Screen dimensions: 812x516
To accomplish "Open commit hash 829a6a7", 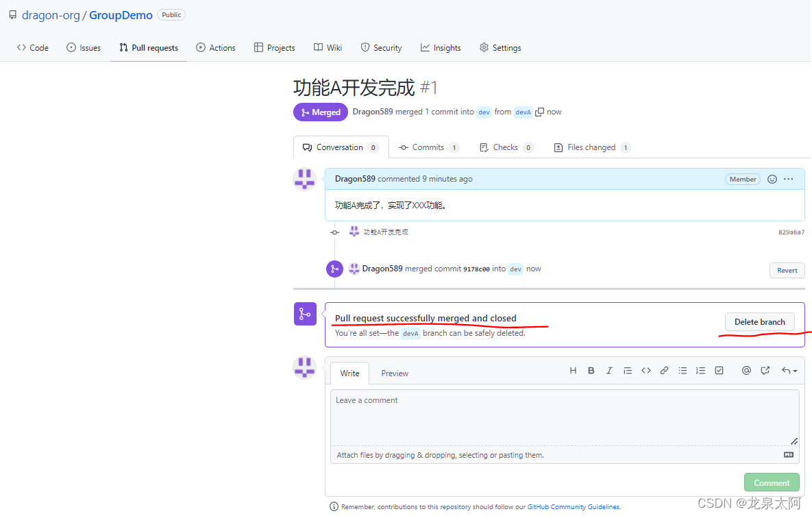I will (791, 232).
